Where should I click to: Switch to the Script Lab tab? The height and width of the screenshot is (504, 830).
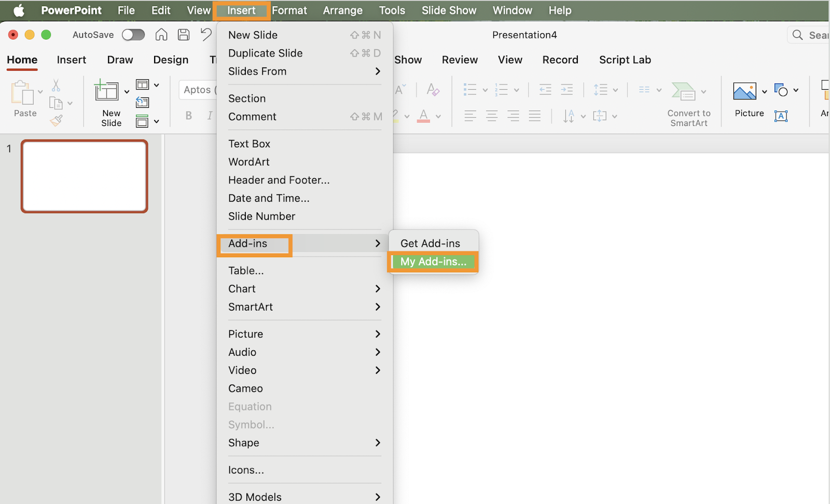(x=625, y=60)
